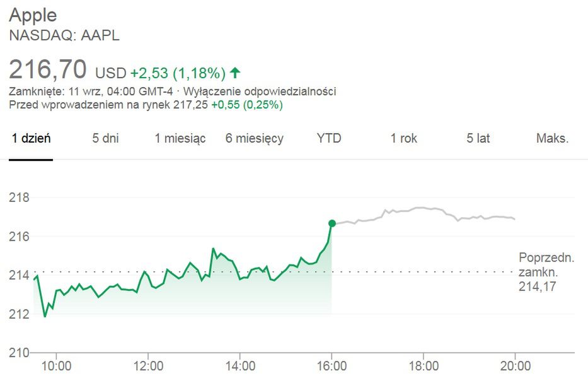Select the "1 rok" range tab

[404, 138]
